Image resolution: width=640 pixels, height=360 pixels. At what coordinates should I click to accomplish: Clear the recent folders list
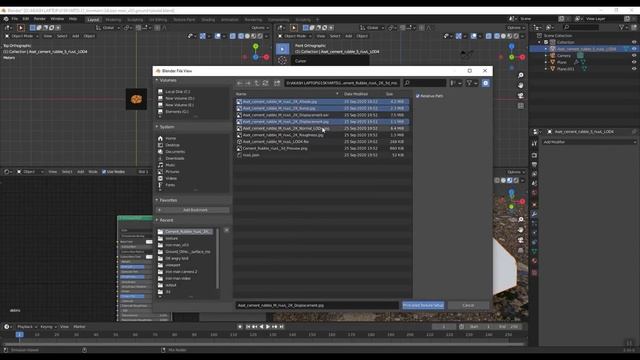pos(227,231)
